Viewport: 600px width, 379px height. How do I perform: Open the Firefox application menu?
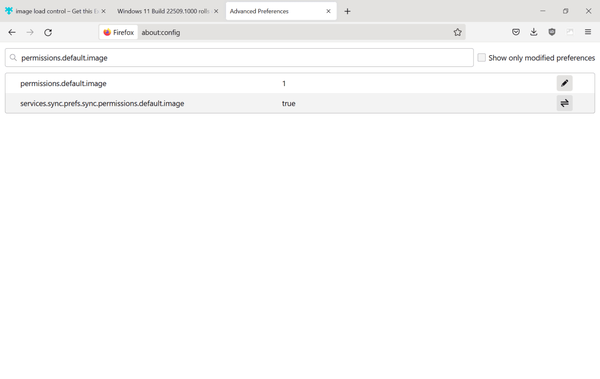coord(588,32)
